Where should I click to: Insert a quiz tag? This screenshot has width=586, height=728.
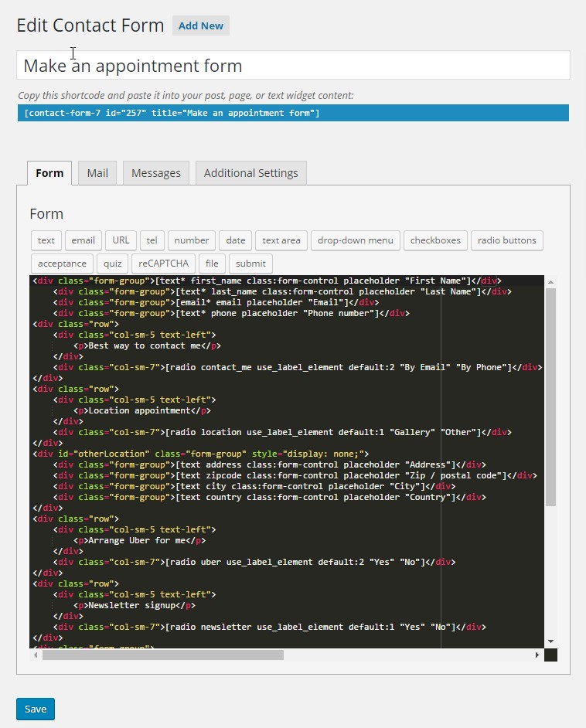112,264
